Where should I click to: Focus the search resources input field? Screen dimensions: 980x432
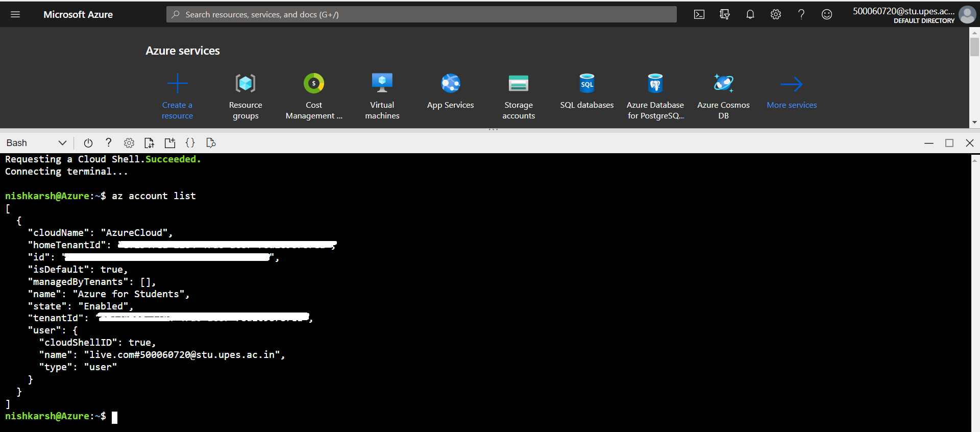pos(421,14)
